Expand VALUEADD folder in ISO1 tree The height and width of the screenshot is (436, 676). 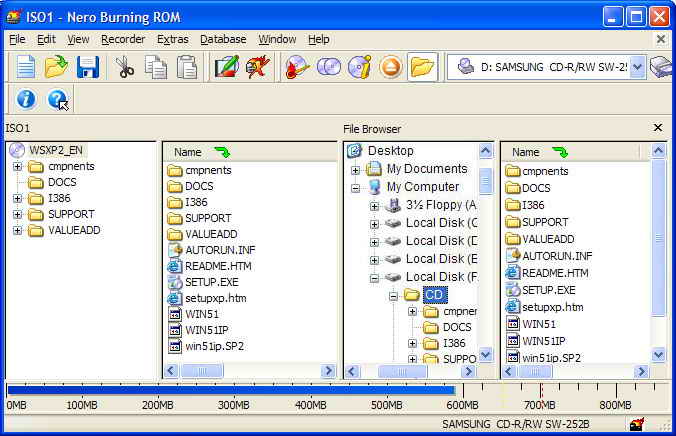click(17, 230)
